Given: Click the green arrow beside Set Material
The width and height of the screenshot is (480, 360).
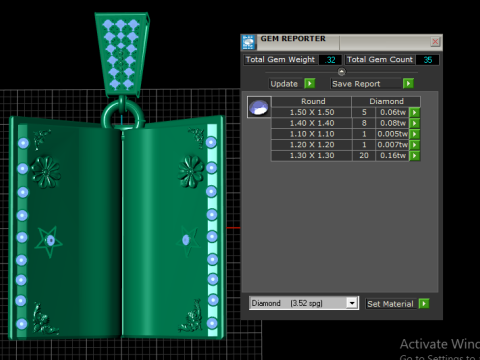Looking at the screenshot, I should pyautogui.click(x=424, y=303).
